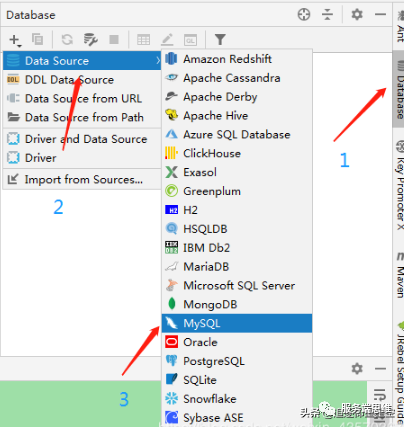Select IBM Db2 data source
This screenshot has width=404, height=427.
[x=237, y=248]
